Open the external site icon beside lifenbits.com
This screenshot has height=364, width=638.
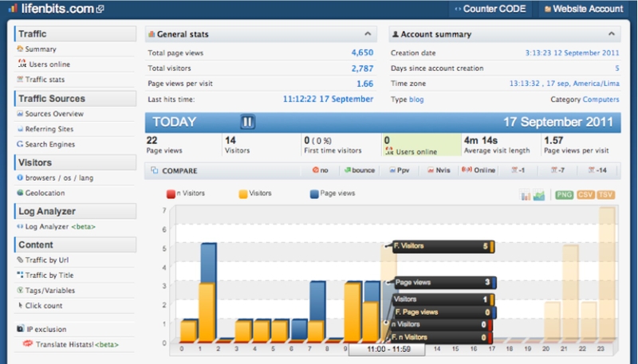point(100,9)
